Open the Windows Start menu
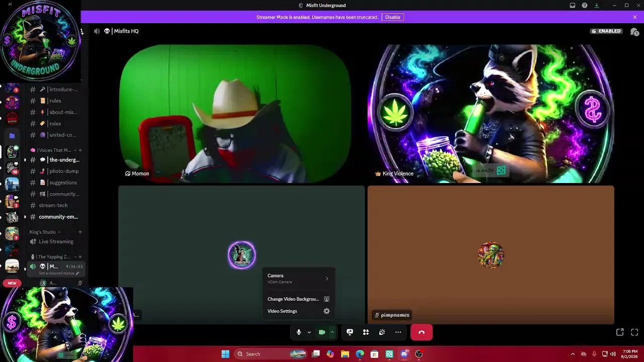Screen dimensions: 644x362 [225, 354]
